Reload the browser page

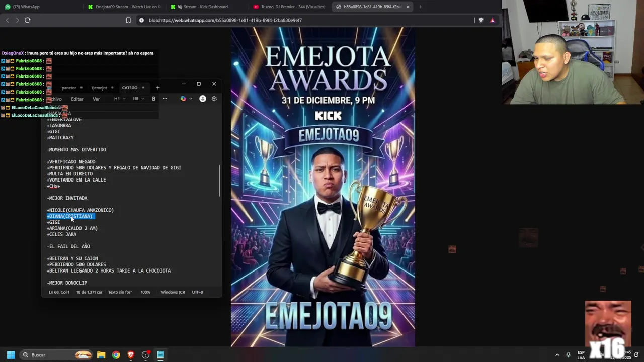point(28,20)
